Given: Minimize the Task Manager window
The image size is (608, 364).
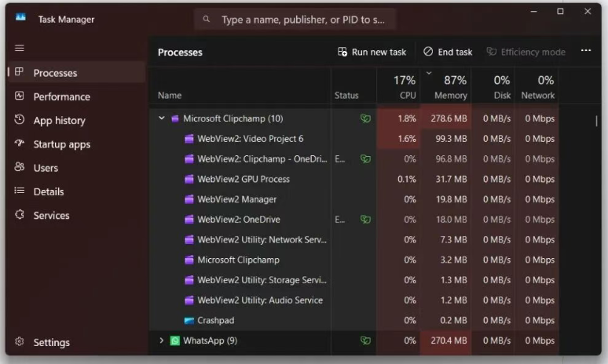Looking at the screenshot, I should pyautogui.click(x=534, y=12).
